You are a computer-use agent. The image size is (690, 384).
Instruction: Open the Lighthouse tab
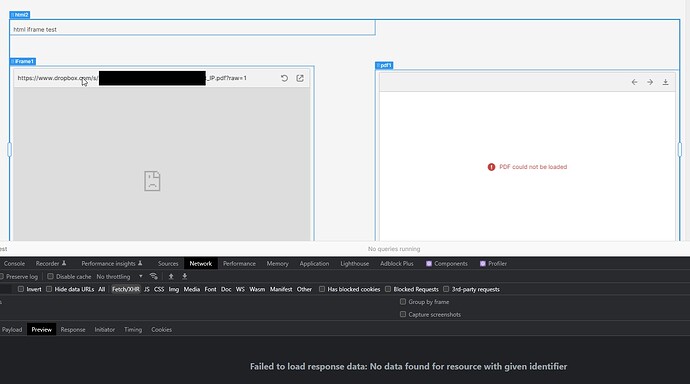coord(355,263)
